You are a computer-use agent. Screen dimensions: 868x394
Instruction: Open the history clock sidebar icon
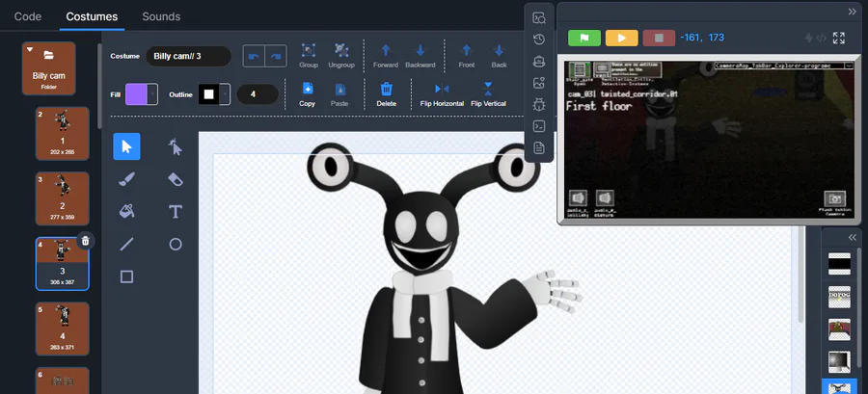[538, 39]
